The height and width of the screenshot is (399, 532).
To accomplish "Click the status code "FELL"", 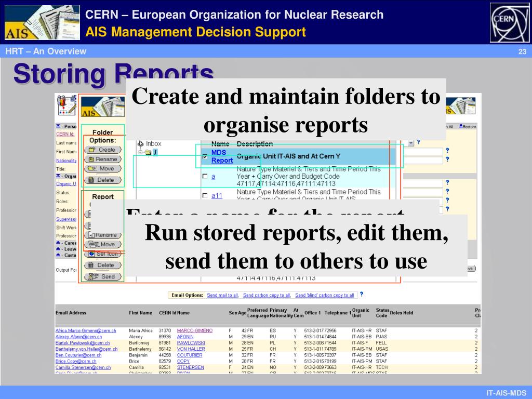I will (381, 343).
